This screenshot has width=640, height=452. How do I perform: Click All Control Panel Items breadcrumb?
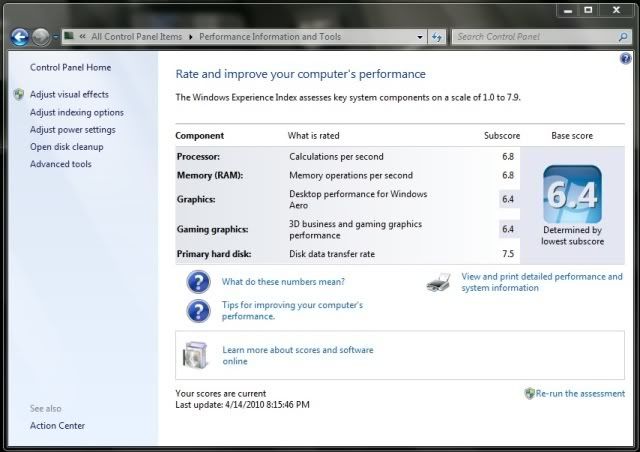[x=137, y=37]
